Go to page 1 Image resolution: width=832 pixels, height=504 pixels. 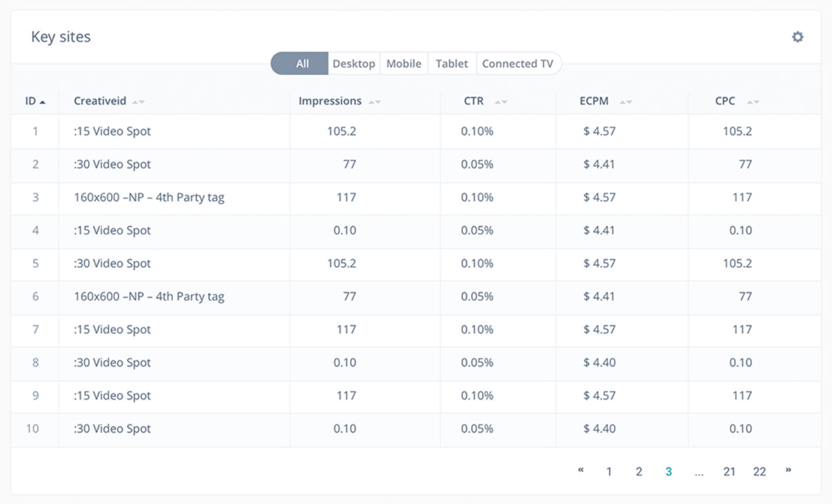(x=609, y=471)
